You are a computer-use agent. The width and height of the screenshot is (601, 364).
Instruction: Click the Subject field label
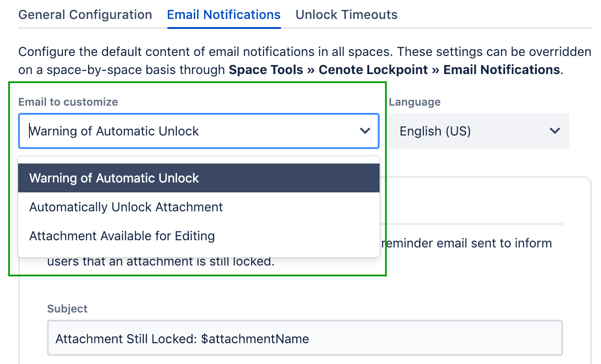67,309
